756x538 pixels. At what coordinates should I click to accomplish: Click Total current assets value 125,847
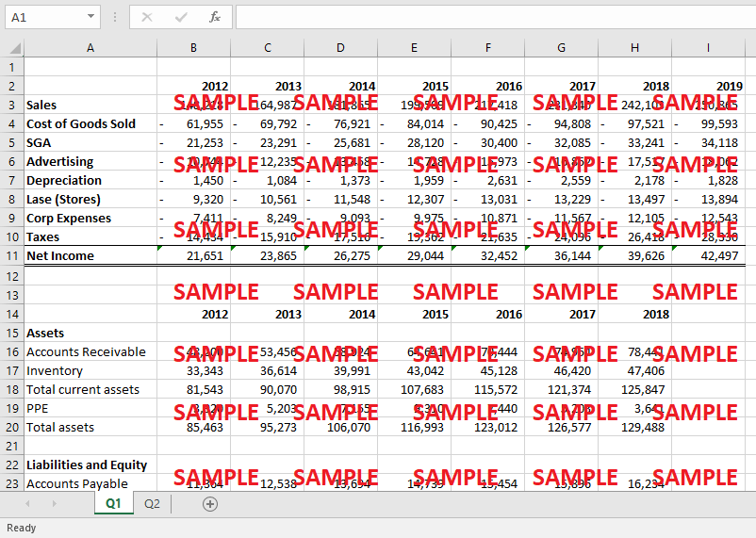coord(634,389)
